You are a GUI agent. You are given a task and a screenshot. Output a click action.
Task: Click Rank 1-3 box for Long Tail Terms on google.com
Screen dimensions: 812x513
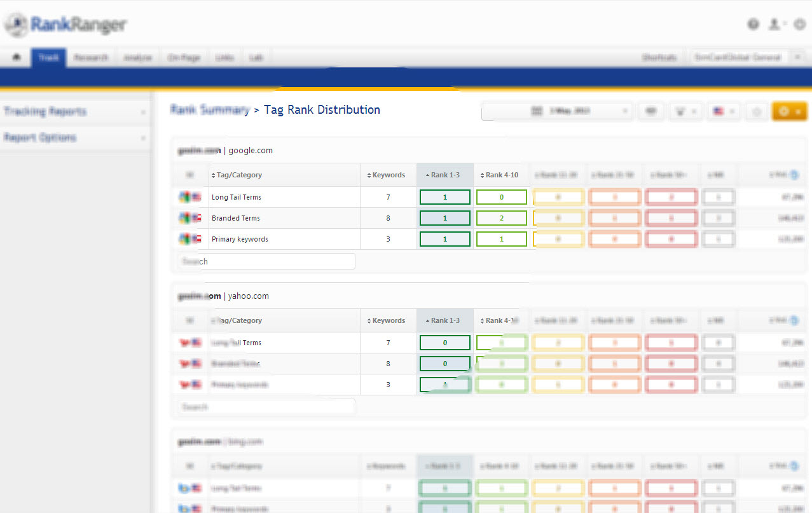click(445, 197)
